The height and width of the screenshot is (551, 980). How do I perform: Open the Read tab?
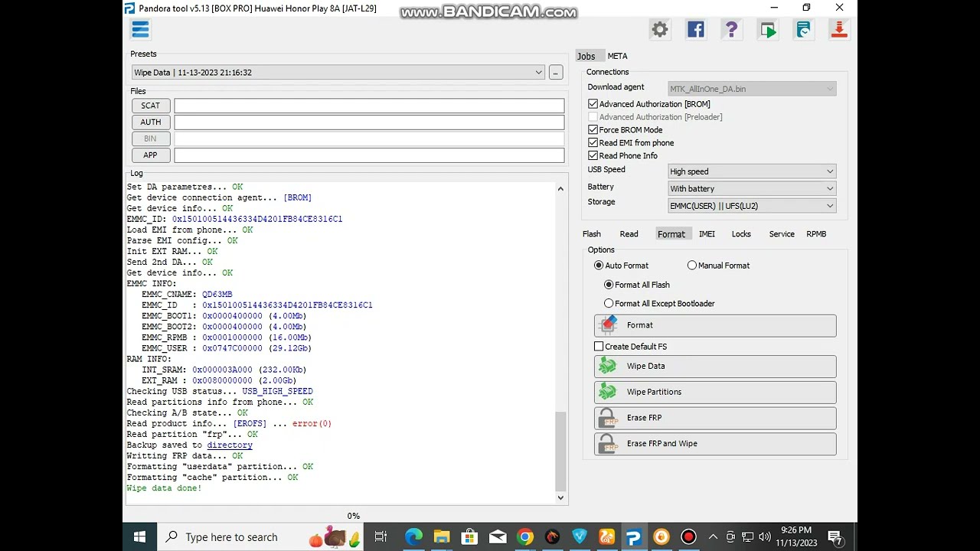pyautogui.click(x=629, y=234)
